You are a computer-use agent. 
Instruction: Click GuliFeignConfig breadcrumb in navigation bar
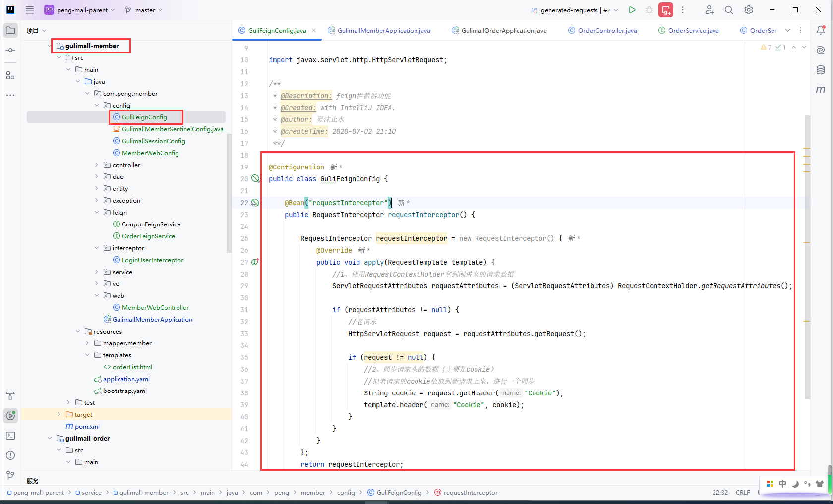(395, 492)
